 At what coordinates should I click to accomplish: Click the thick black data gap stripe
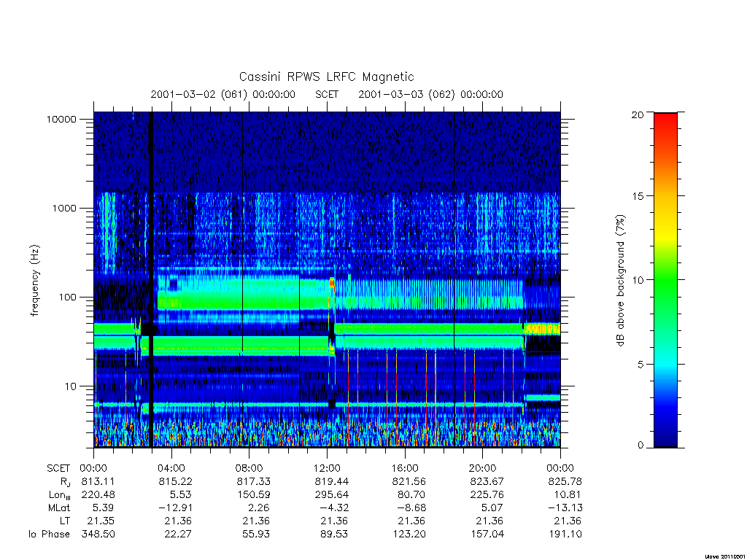[152, 279]
